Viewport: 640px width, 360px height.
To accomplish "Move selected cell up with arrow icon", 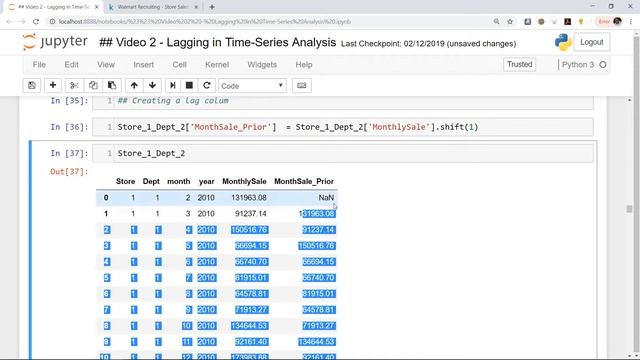I will point(134,86).
